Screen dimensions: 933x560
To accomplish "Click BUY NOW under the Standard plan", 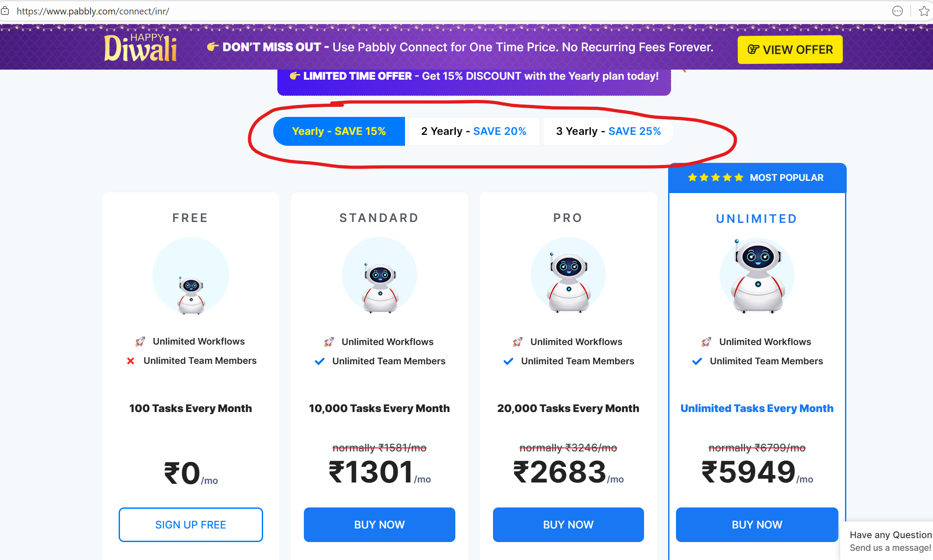I will pyautogui.click(x=379, y=525).
